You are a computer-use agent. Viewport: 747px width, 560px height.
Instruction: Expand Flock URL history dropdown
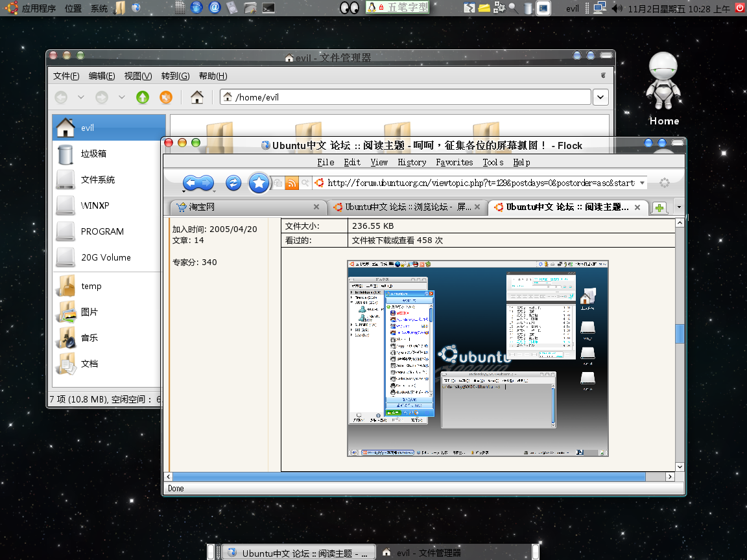click(x=642, y=183)
